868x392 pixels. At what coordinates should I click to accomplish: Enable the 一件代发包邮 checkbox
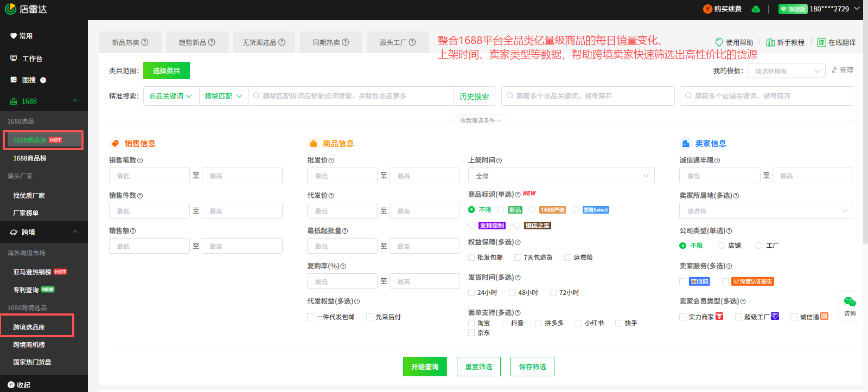pos(310,317)
